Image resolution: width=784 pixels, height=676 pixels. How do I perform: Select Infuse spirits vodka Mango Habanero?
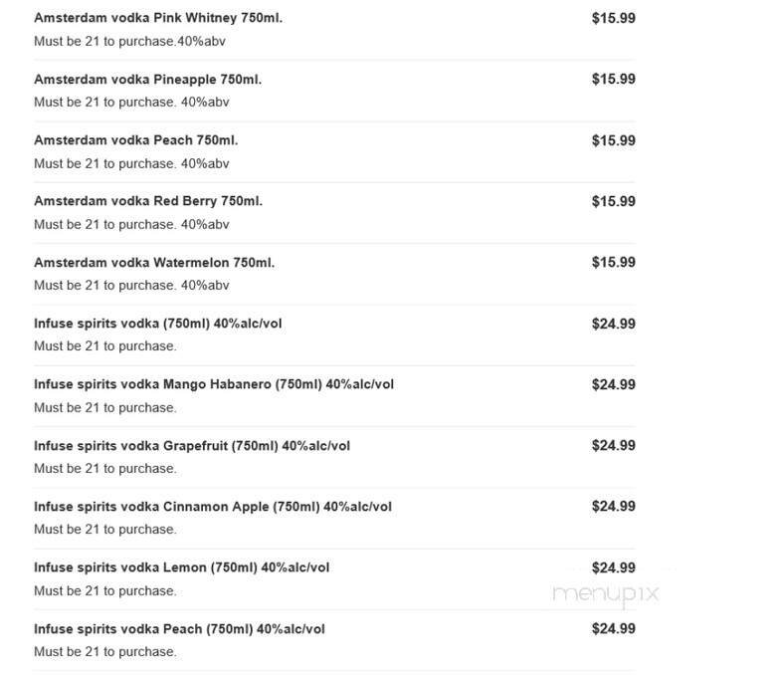pos(214,384)
